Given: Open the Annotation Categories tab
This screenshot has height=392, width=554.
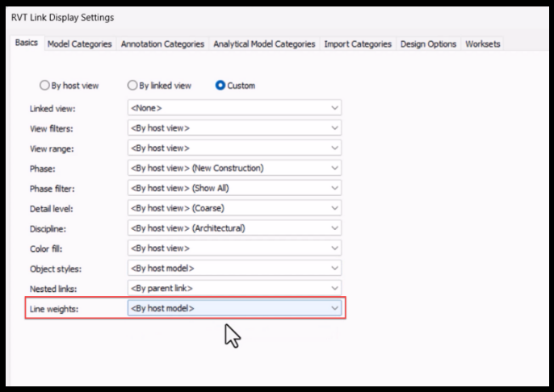Looking at the screenshot, I should pyautogui.click(x=164, y=44).
